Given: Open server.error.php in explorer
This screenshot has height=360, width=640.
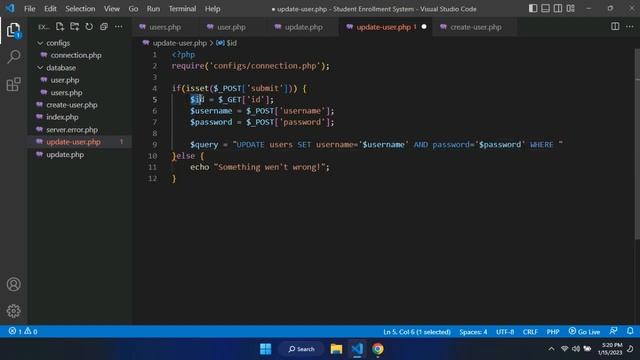Looking at the screenshot, I should (72, 130).
